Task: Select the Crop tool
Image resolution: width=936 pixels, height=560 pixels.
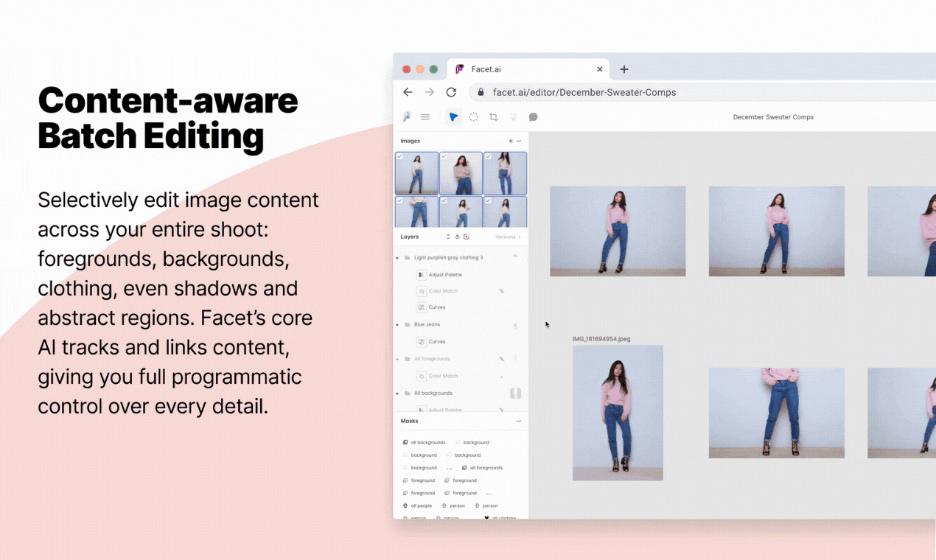Action: 494,117
